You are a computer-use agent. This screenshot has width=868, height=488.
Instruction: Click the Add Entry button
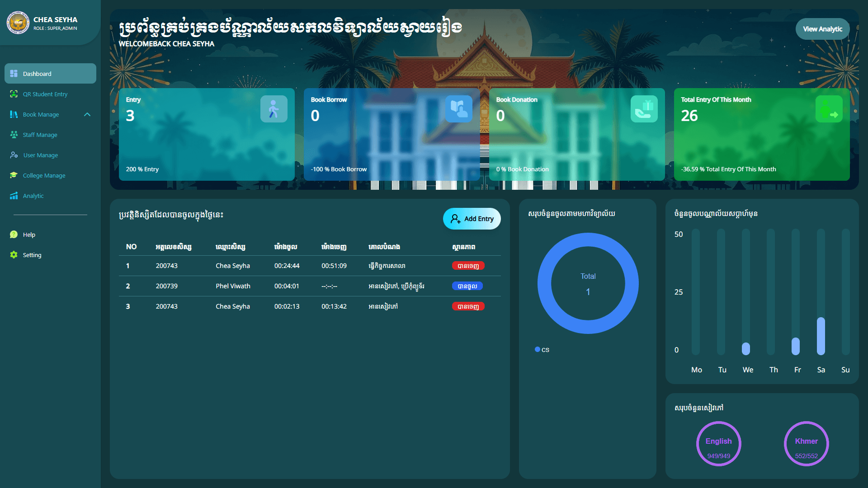[x=472, y=219]
